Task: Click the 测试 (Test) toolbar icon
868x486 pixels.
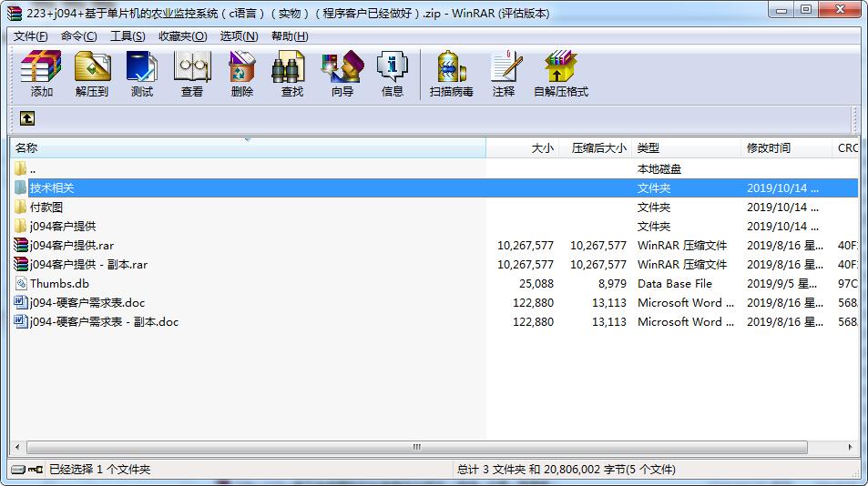Action: [x=142, y=67]
